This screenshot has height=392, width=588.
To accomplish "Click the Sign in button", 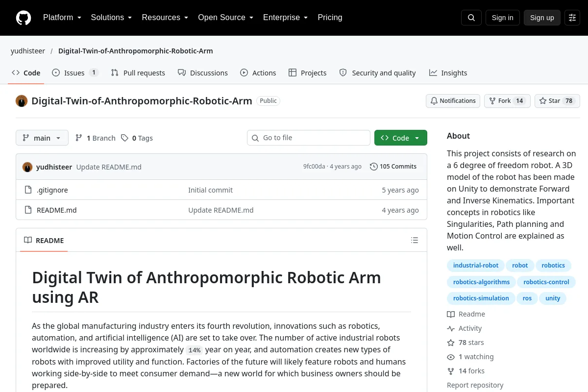I will pos(503,18).
